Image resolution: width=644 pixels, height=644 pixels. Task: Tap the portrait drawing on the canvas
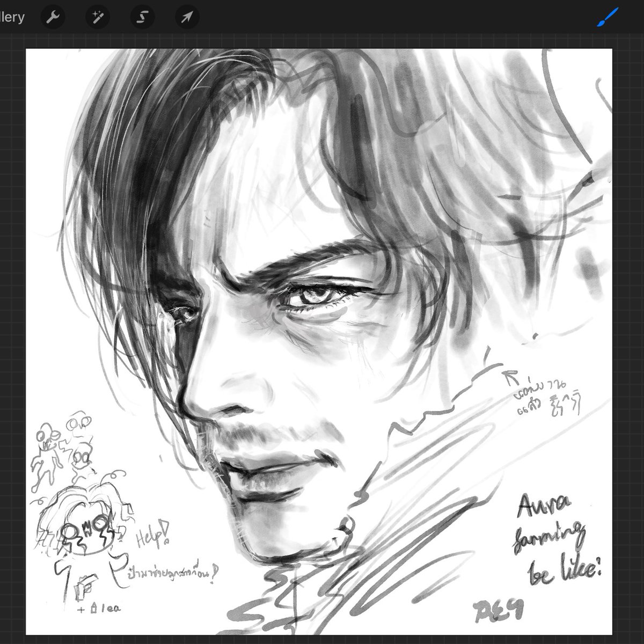[x=319, y=341]
